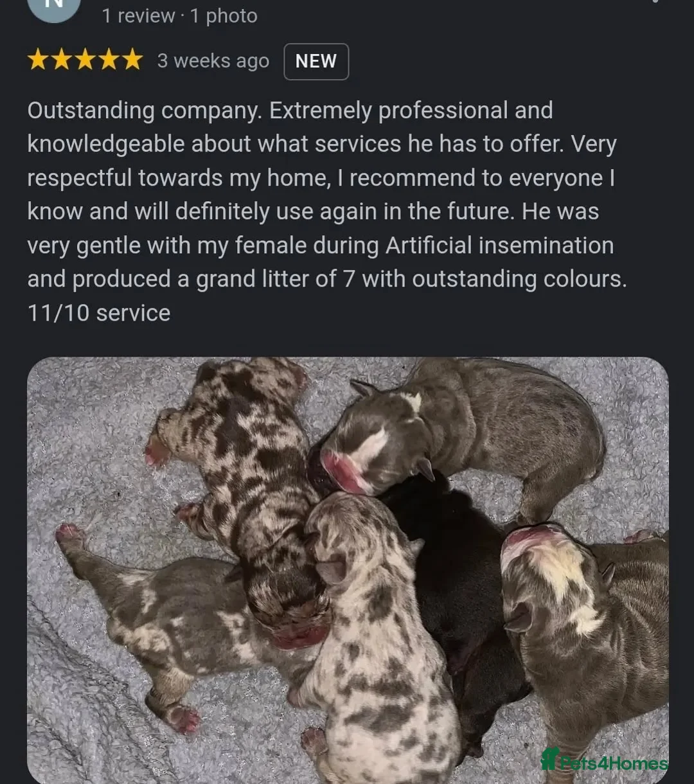The height and width of the screenshot is (784, 694).
Task: Click the green Pets4Homes paw logo icon
Action: [x=549, y=759]
